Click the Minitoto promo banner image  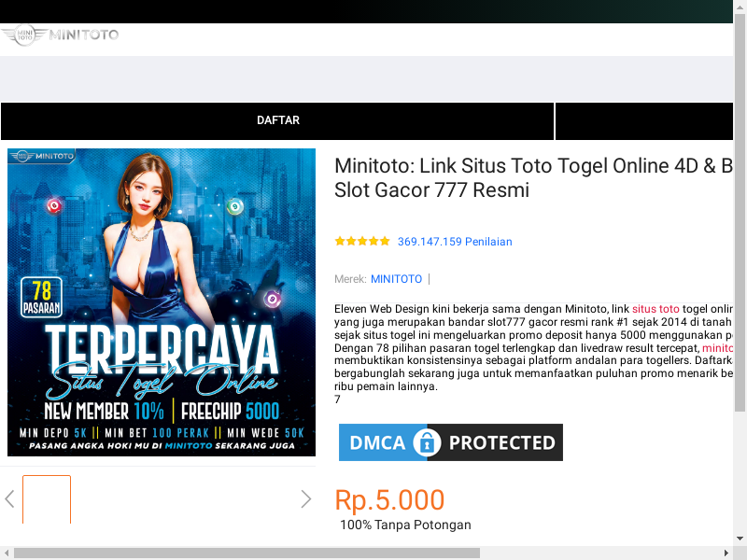point(162,301)
